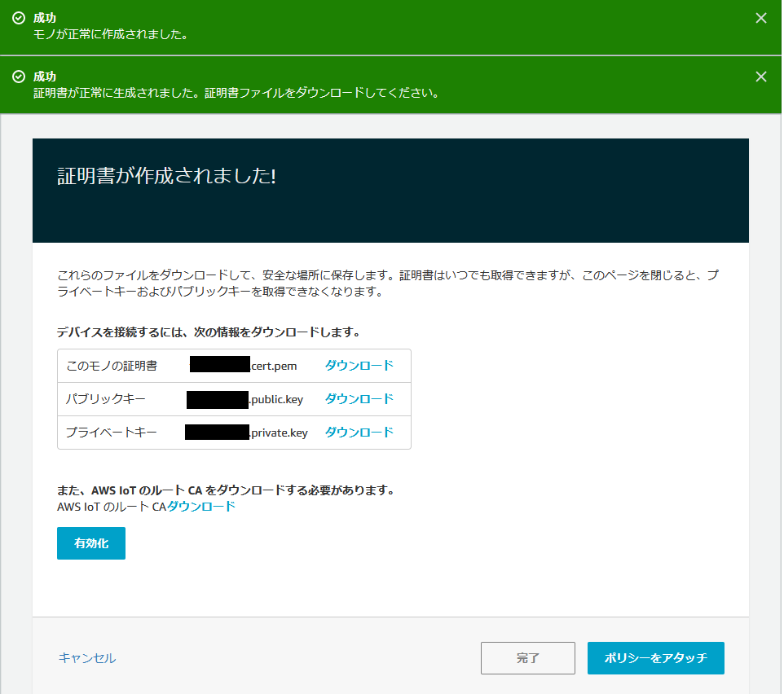Viewport: 784px width, 694px height.
Task: Click the 'デバイスを接続するには' instruction text
Action: tap(209, 332)
